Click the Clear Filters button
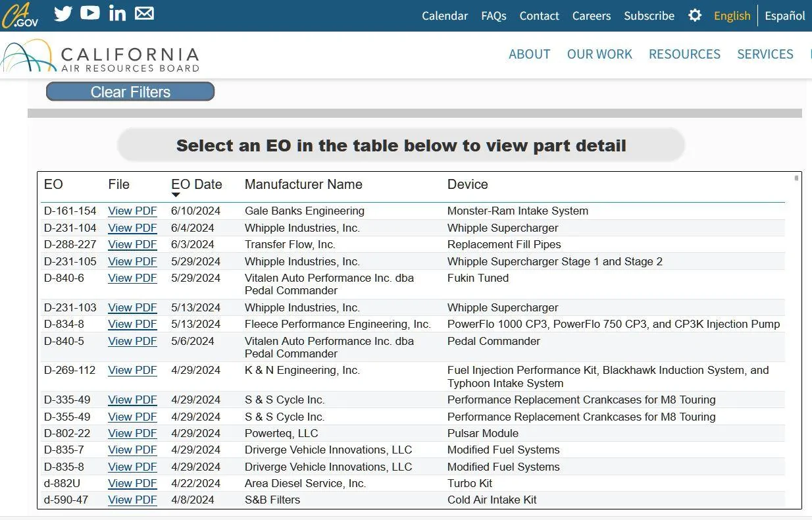Screen dimensions: 812x520 (130, 92)
